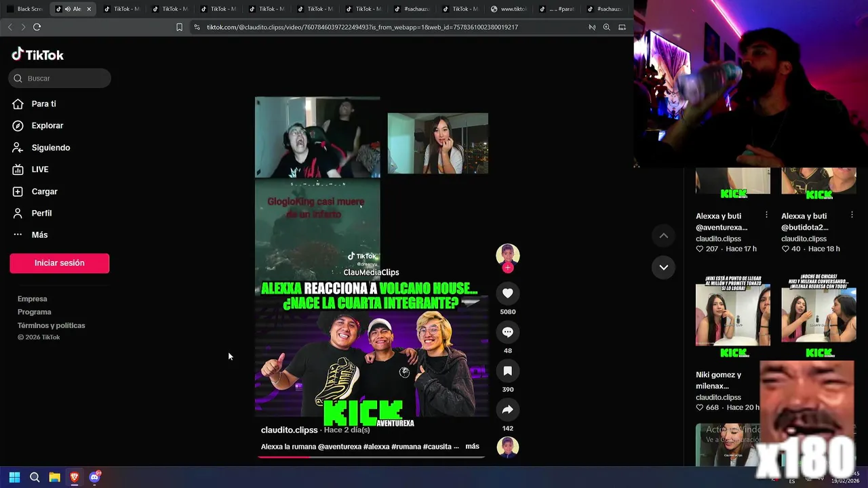Screen dimensions: 868x488
Task: Open the claudito.clipss username under the video
Action: [289, 430]
